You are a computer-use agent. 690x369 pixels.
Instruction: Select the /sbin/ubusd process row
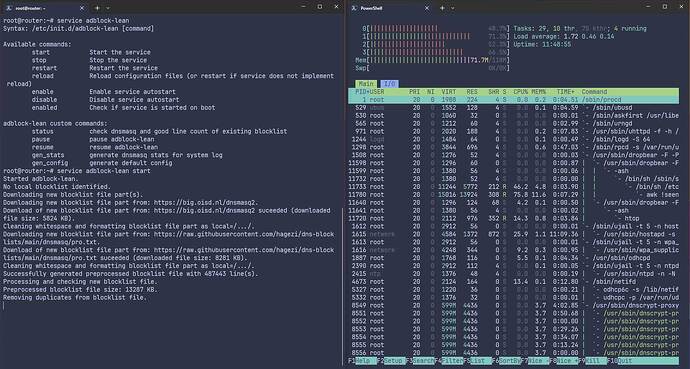tap(514, 108)
